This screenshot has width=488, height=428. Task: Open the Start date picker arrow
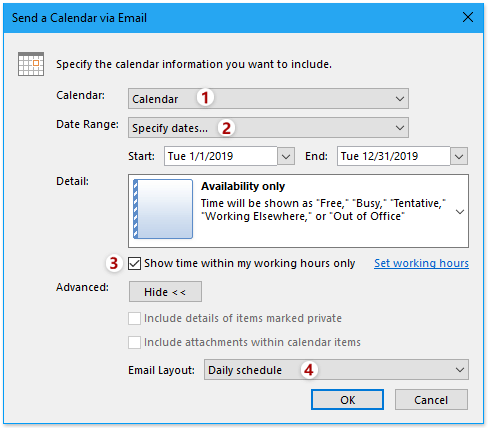286,156
